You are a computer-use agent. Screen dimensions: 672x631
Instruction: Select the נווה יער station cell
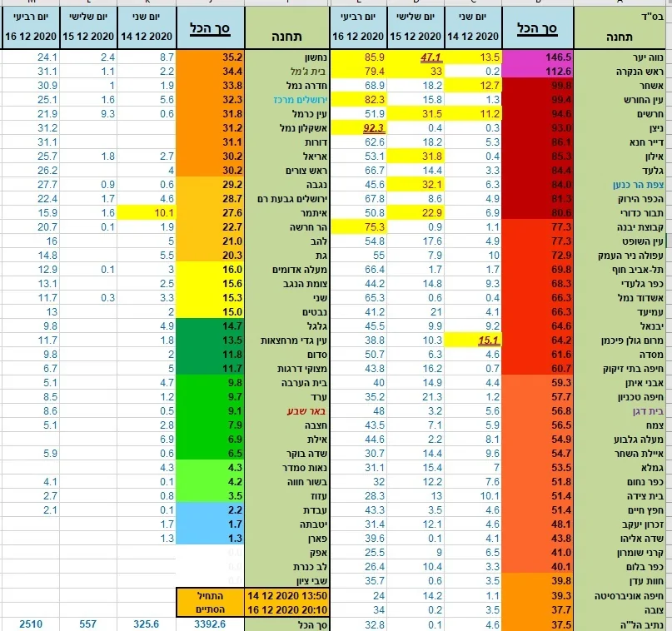620,57
